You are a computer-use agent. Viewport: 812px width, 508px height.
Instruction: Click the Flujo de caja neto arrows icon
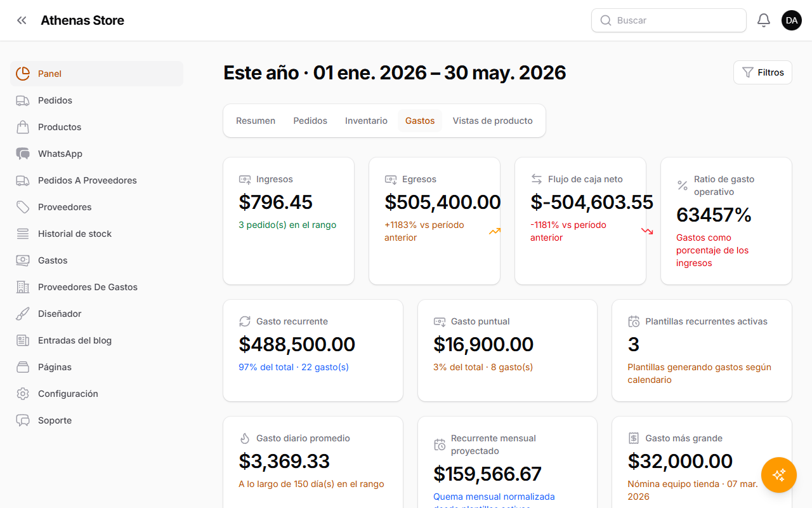[x=537, y=179]
